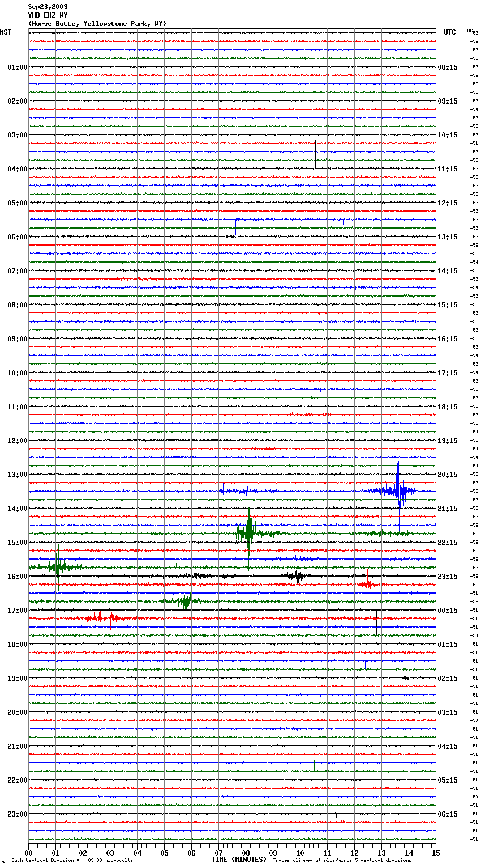Click the "22:15" UTC time label
Screen dimensions: 481x868
click(x=448, y=543)
